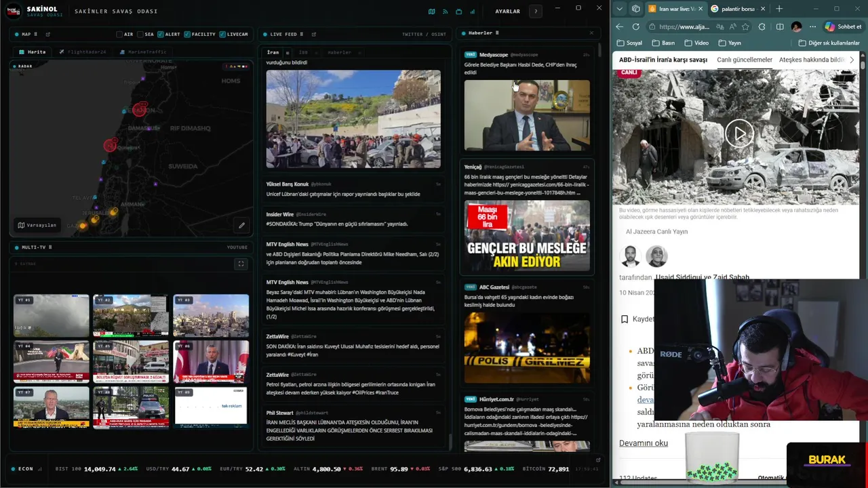Open browser extensions puzzle icon
The height and width of the screenshot is (488, 868).
(x=762, y=26)
